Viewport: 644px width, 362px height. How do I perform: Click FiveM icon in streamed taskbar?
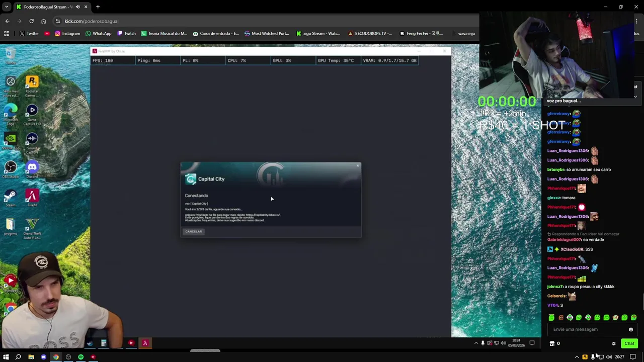click(145, 343)
